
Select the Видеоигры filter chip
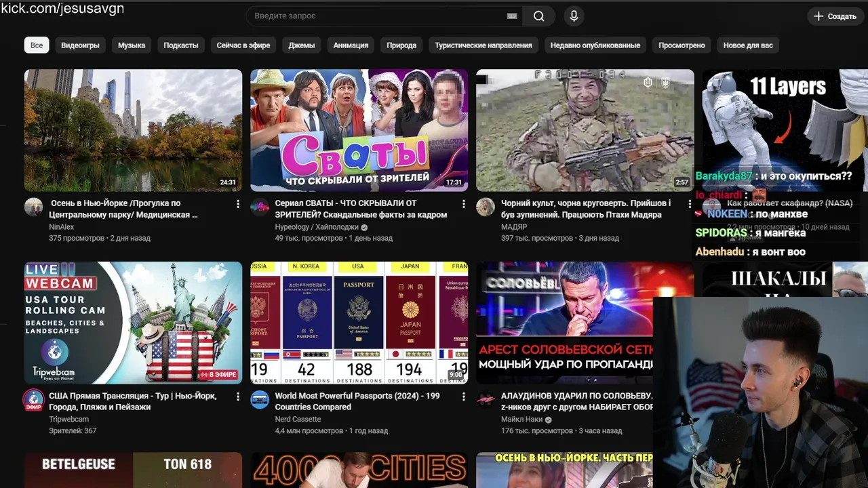(80, 45)
